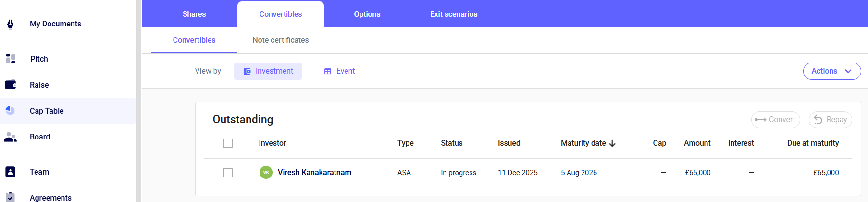Screen dimensions: 868x202
Task: Click the Pitch sidebar icon
Action: pos(11,59)
